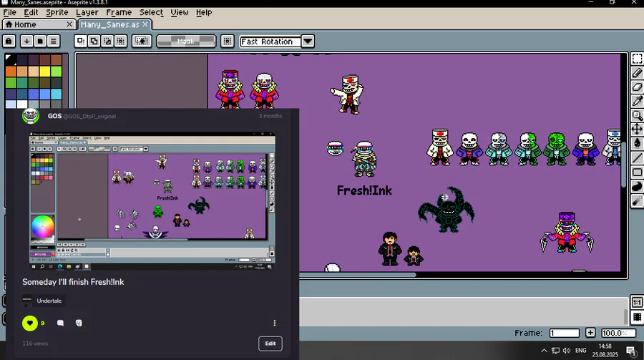Pick the yellow palette swatch

pyautogui.click(x=45, y=72)
